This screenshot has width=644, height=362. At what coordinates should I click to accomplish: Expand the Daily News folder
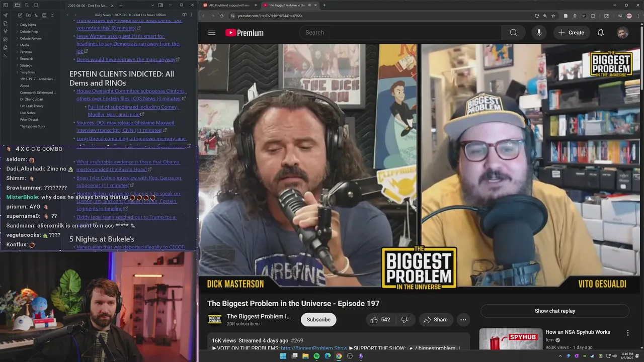click(x=17, y=25)
